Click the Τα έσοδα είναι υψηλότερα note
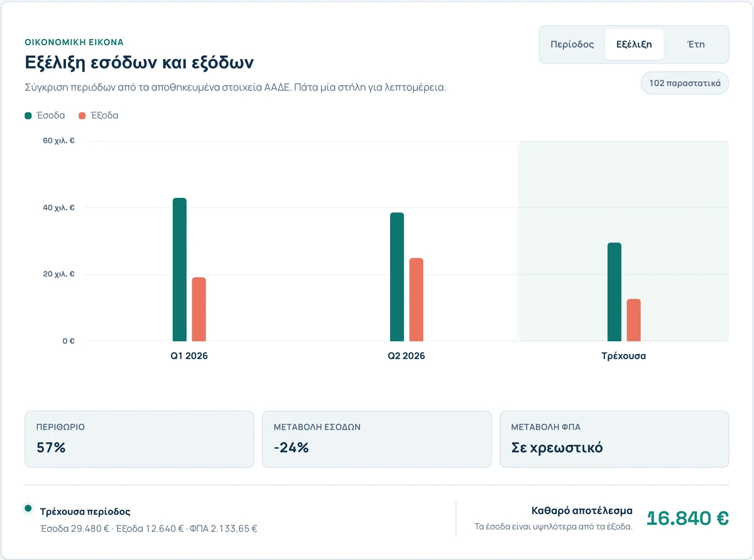Image resolution: width=754 pixels, height=560 pixels. [554, 527]
